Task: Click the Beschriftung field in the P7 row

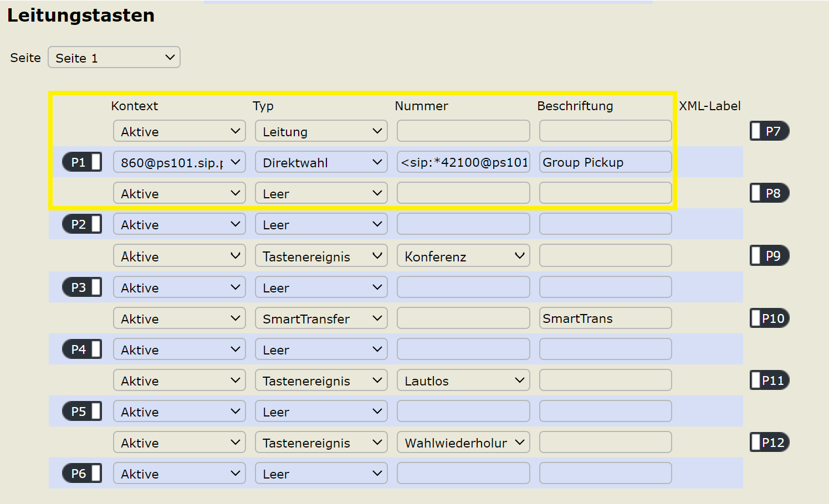Action: [606, 131]
